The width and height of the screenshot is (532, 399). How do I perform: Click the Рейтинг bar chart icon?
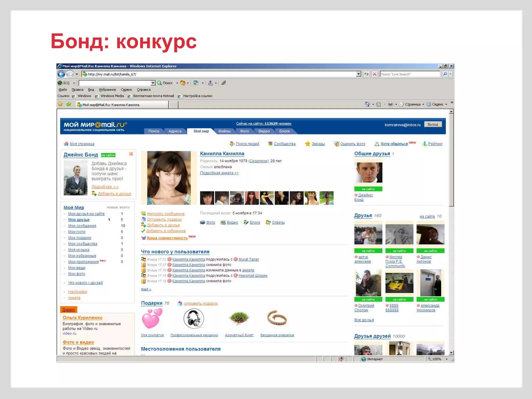point(424,144)
